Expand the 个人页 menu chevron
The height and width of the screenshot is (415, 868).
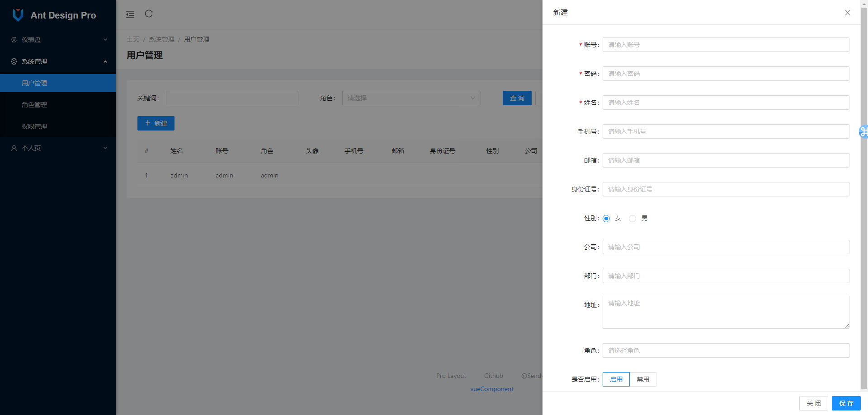[x=105, y=148]
